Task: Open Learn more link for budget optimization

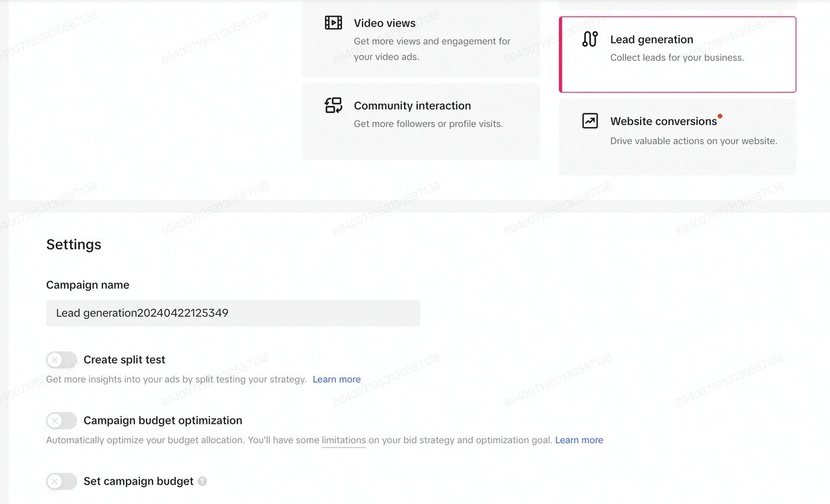Action: click(x=579, y=441)
